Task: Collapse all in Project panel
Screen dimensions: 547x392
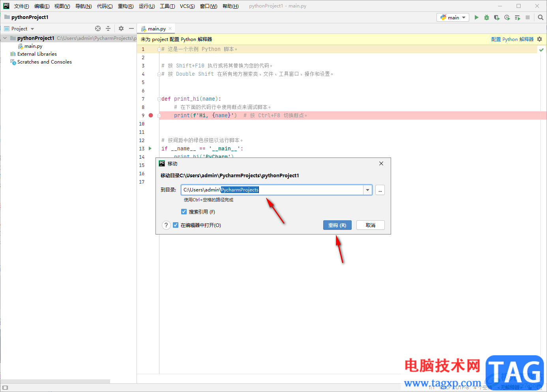Action: tap(108, 28)
